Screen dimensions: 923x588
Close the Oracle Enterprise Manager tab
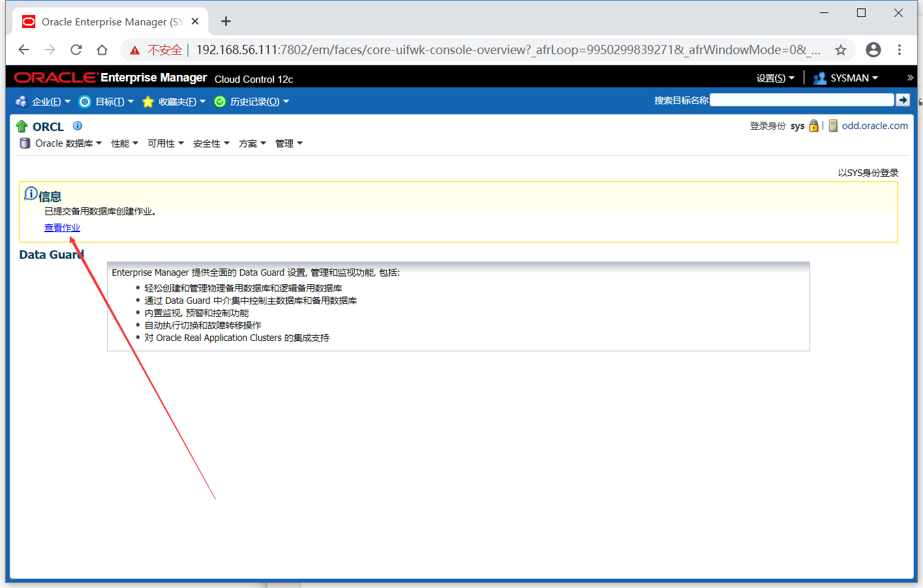[x=195, y=22]
